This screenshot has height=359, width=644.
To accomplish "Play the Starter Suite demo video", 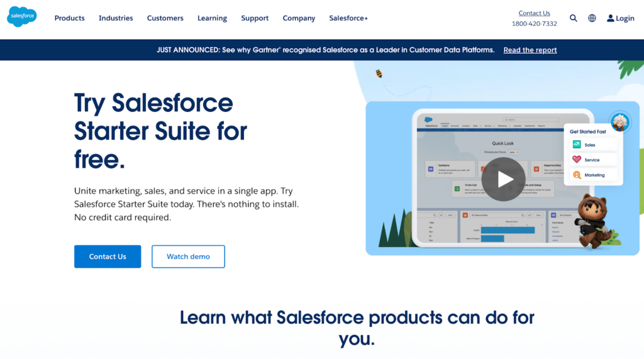I will 503,179.
